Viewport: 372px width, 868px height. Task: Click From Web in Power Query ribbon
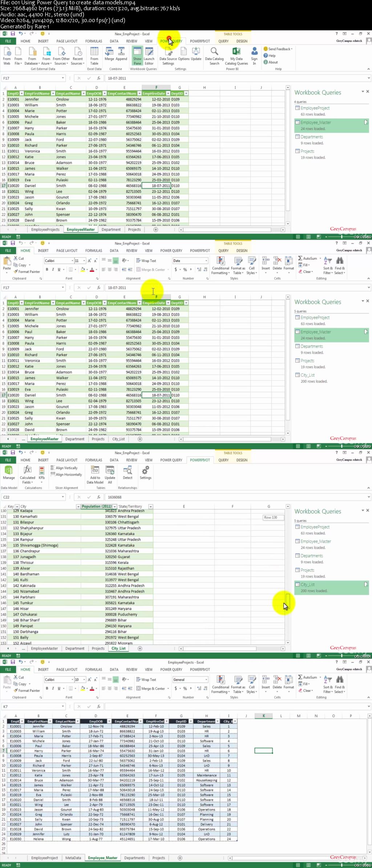7,56
